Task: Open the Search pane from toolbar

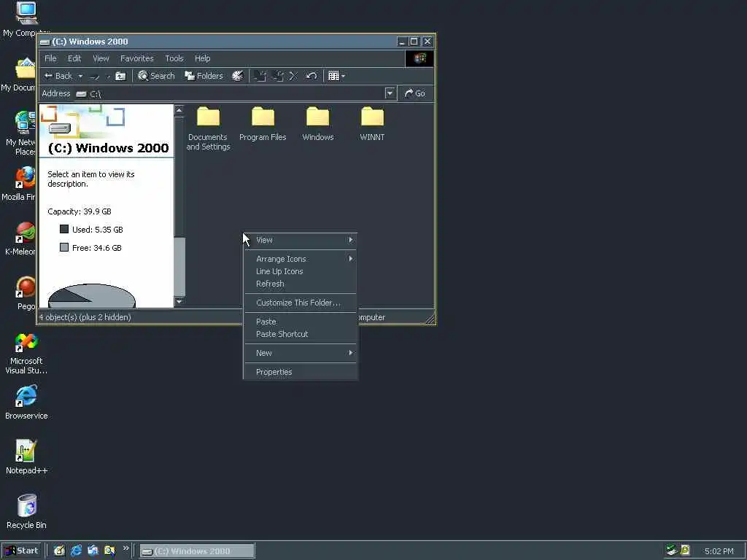Action: coord(156,76)
